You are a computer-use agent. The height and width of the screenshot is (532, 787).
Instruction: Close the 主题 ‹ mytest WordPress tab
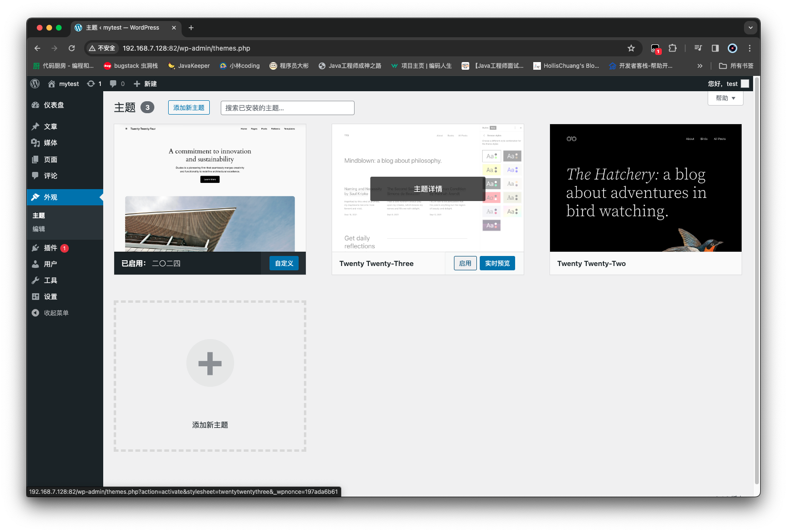point(174,28)
